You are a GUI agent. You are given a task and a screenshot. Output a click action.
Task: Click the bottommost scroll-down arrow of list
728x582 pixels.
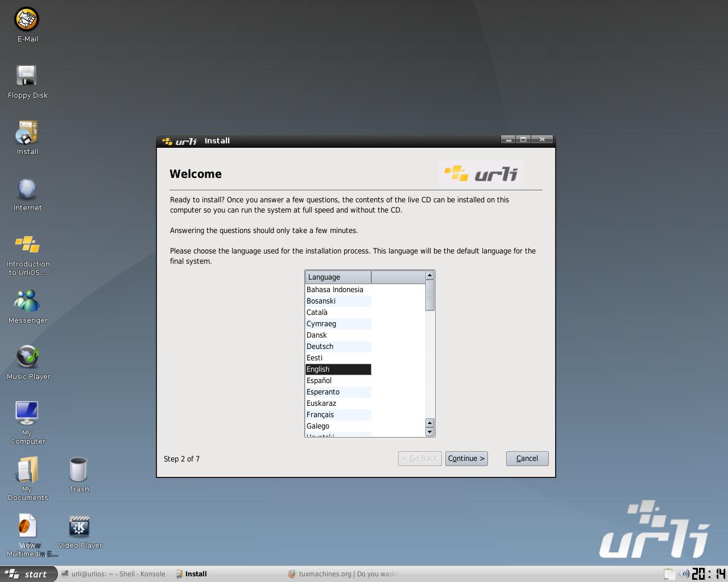click(430, 432)
